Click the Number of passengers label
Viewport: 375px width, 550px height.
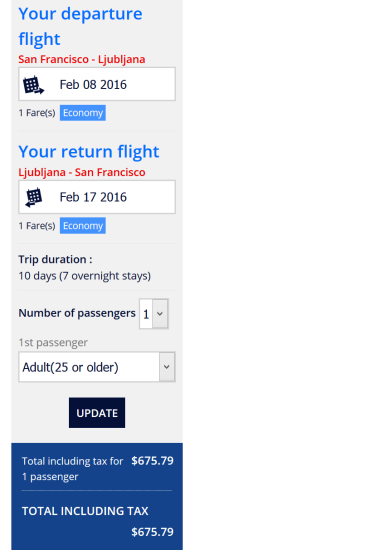77,313
